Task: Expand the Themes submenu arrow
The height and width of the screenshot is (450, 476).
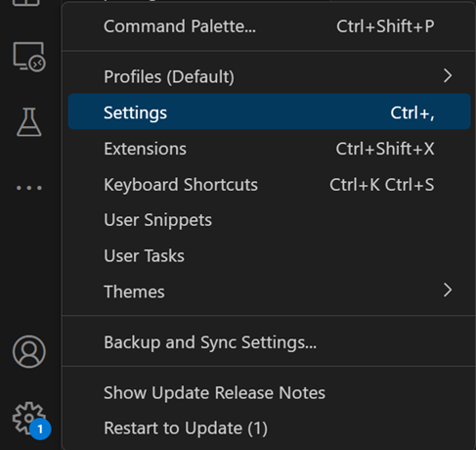Action: click(448, 290)
